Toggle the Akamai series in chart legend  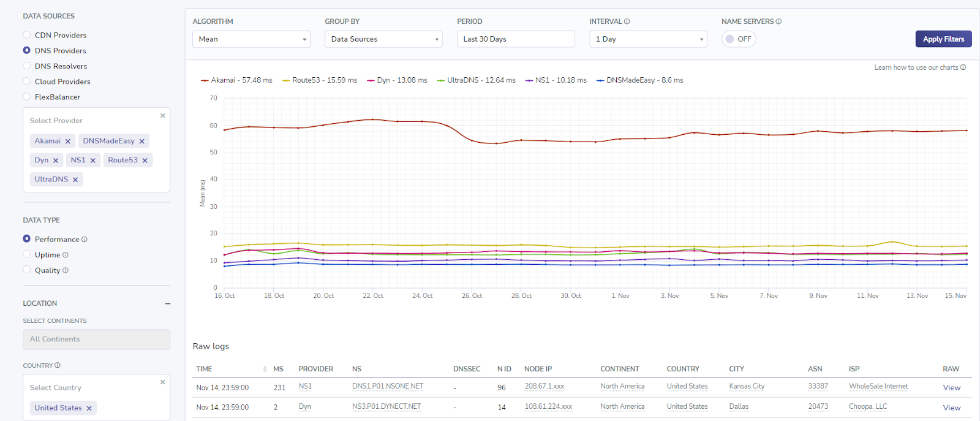coord(236,80)
